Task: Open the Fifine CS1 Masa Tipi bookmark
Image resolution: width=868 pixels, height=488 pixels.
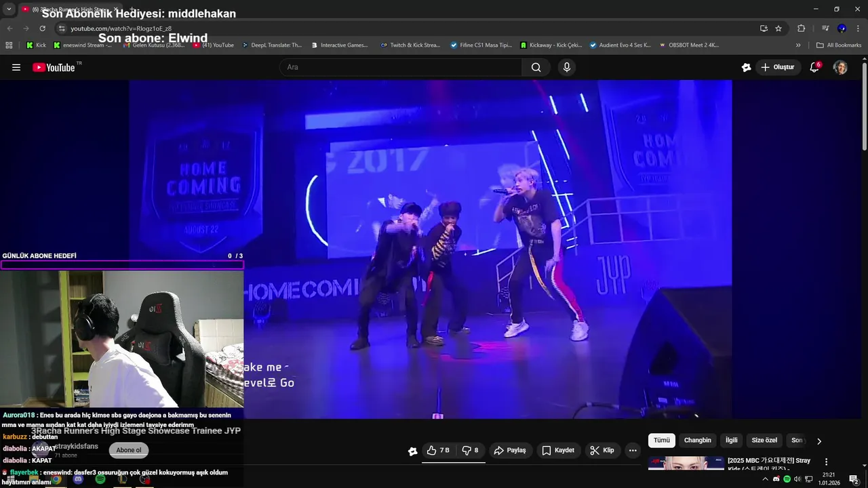Action: click(481, 45)
